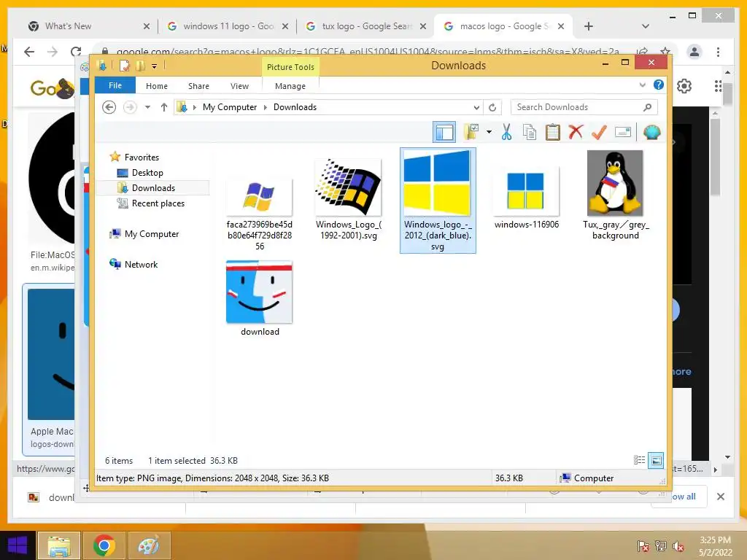Open the Manage tab under Picture Tools
This screenshot has width=747, height=560.
point(290,86)
